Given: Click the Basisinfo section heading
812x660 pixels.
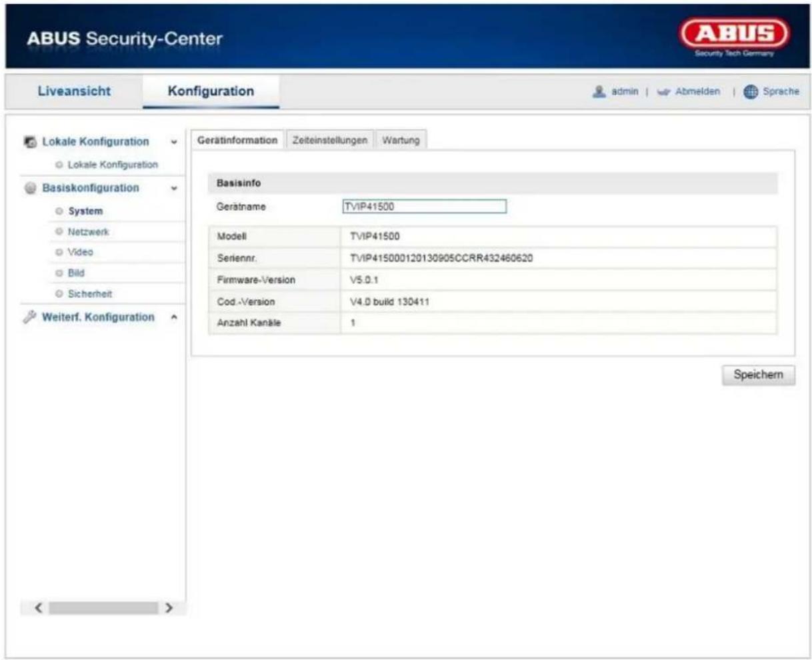Looking at the screenshot, I should click(x=239, y=183).
